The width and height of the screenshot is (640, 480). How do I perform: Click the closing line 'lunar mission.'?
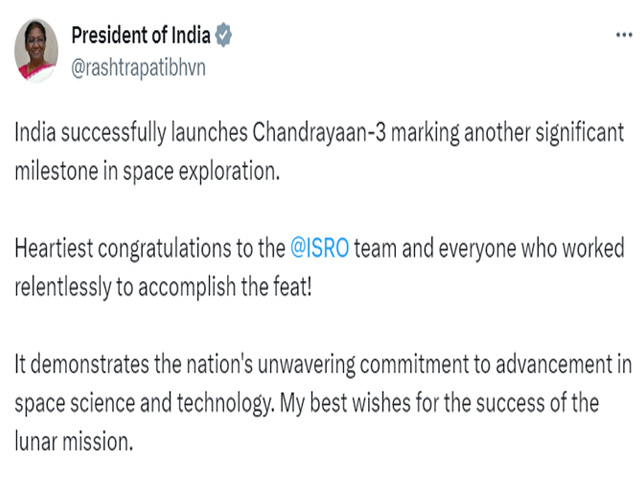[x=74, y=441]
